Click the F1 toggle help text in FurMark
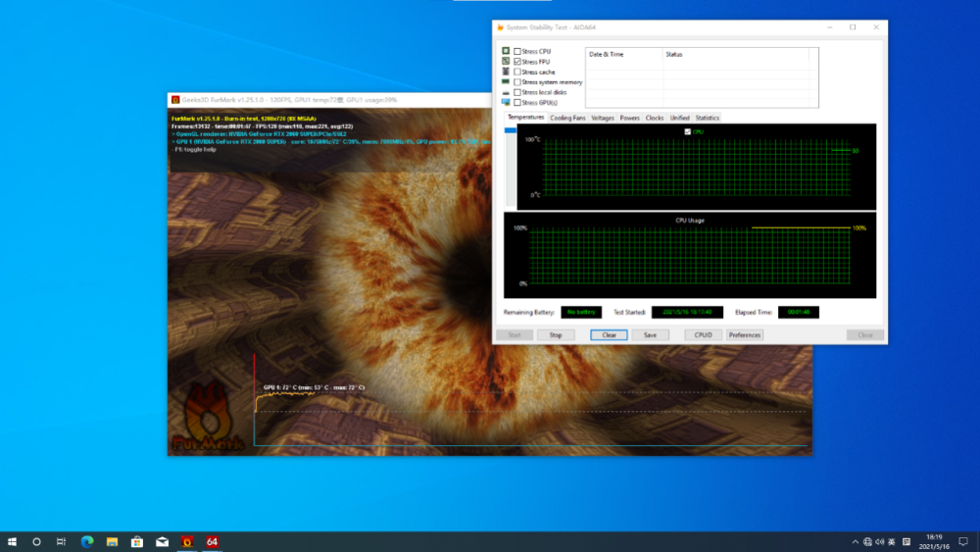 [194, 149]
